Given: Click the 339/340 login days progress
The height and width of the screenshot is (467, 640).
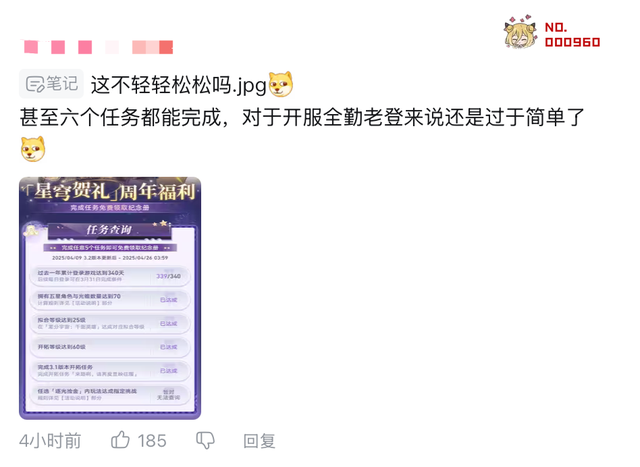Looking at the screenshot, I should (x=169, y=276).
